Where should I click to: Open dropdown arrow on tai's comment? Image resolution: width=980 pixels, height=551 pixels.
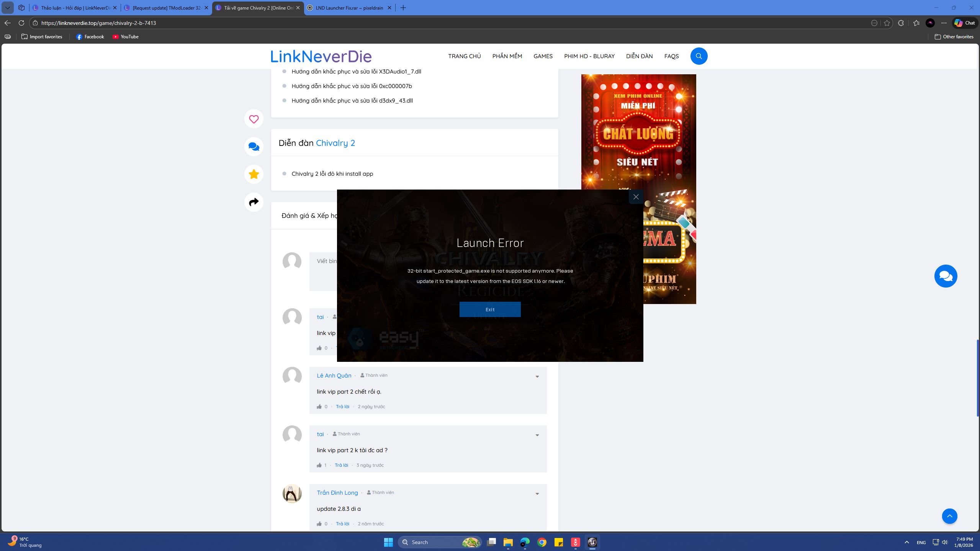537,435
